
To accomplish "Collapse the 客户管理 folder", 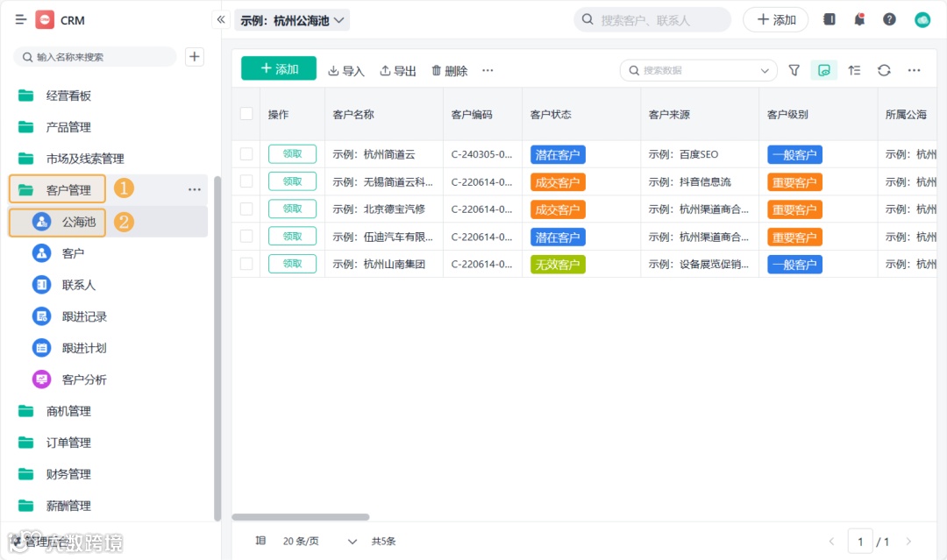I will point(57,189).
